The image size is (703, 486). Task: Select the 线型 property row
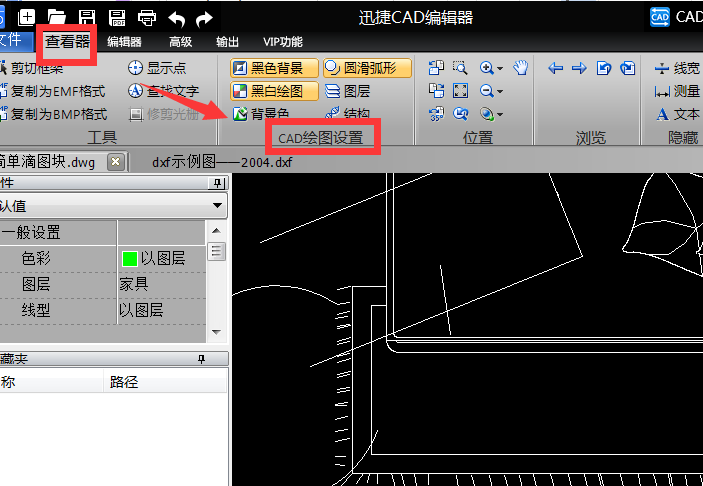pos(103,310)
